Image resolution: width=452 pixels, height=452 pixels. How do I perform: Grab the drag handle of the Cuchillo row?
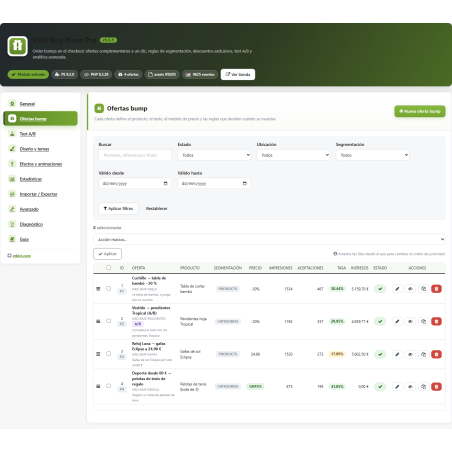[x=98, y=289]
